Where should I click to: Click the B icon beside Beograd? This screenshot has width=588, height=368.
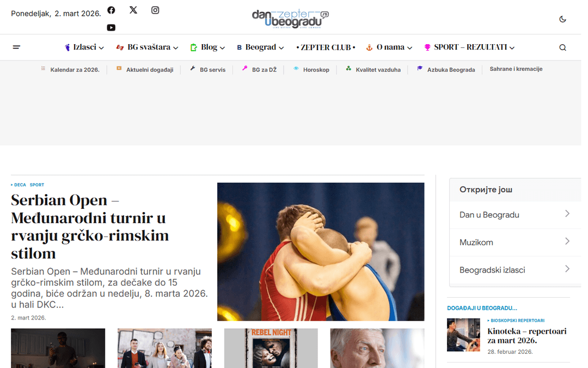[x=239, y=47]
